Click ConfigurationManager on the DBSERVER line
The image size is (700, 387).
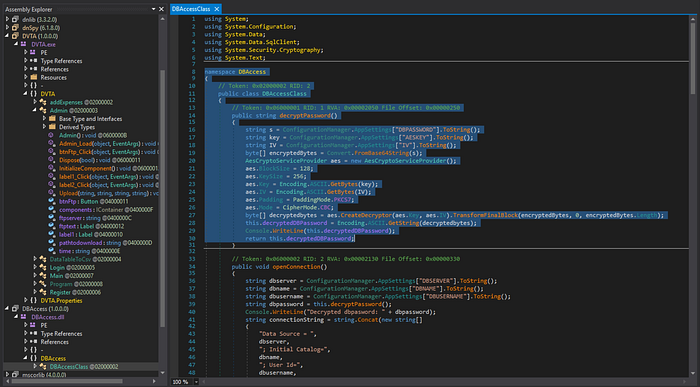(340, 281)
